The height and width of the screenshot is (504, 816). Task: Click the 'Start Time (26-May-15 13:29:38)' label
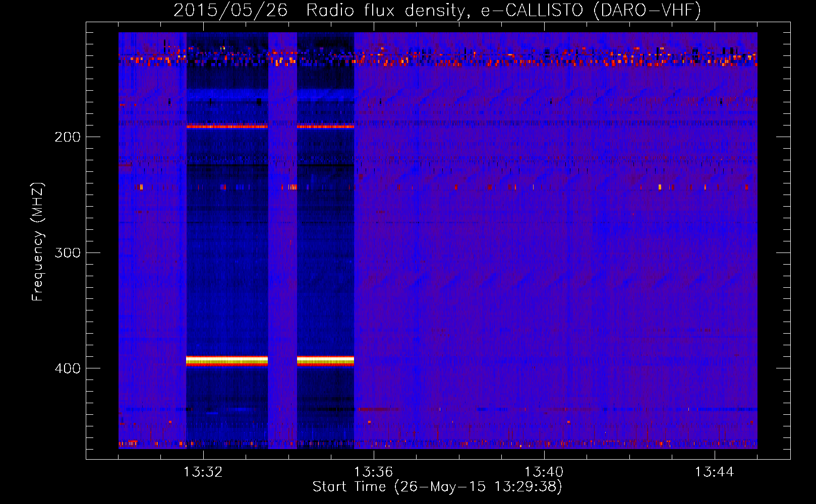point(437,487)
